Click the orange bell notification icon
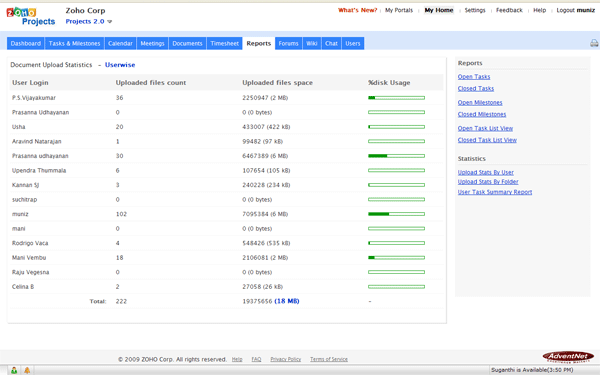Image resolution: width=600 pixels, height=375 pixels. [x=27, y=370]
